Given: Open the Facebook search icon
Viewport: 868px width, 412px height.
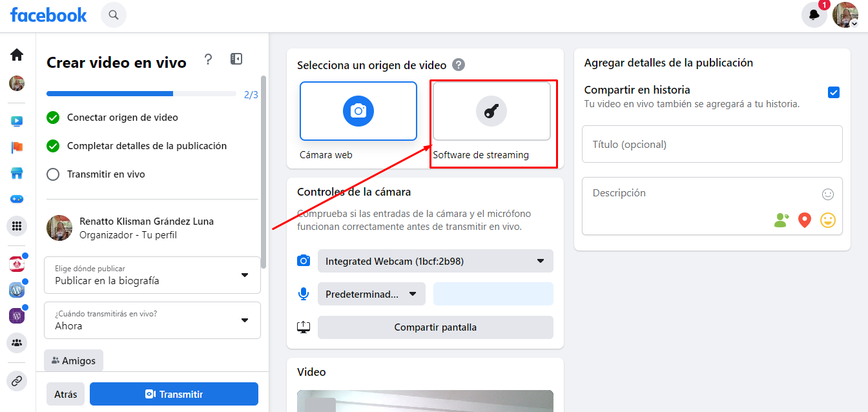Looking at the screenshot, I should click(114, 15).
